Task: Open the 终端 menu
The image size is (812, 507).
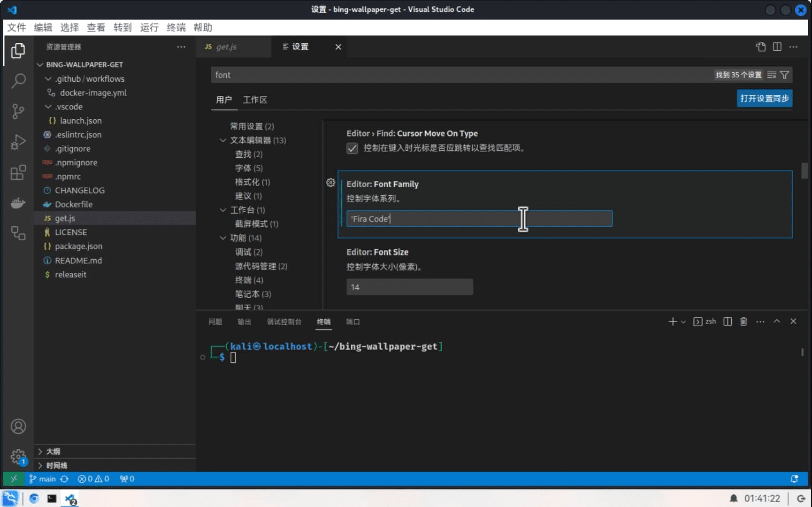Action: coord(176,27)
